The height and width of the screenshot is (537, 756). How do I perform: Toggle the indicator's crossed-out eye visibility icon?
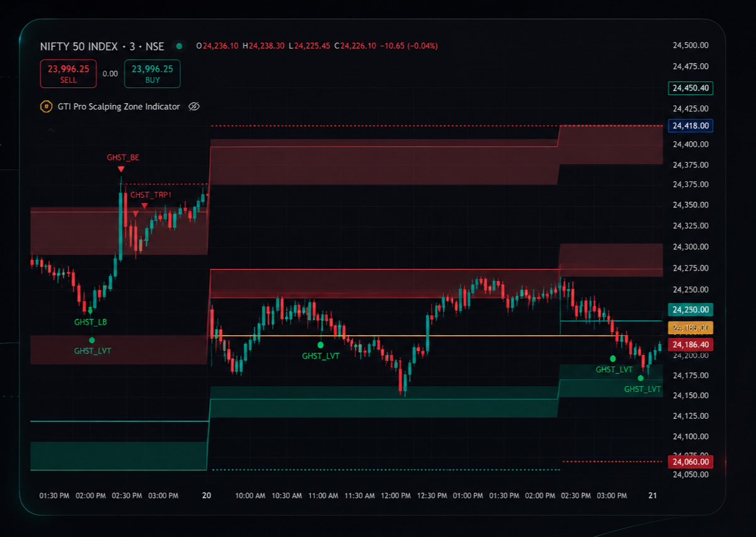coord(194,107)
